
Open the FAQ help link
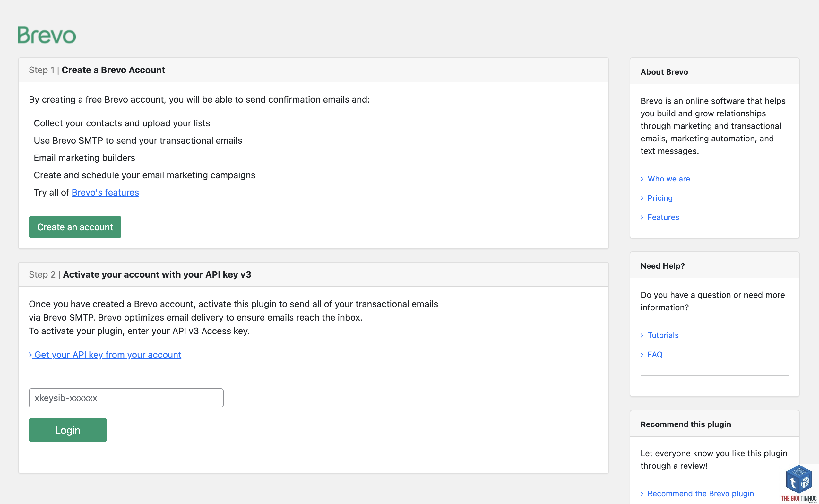coord(655,355)
